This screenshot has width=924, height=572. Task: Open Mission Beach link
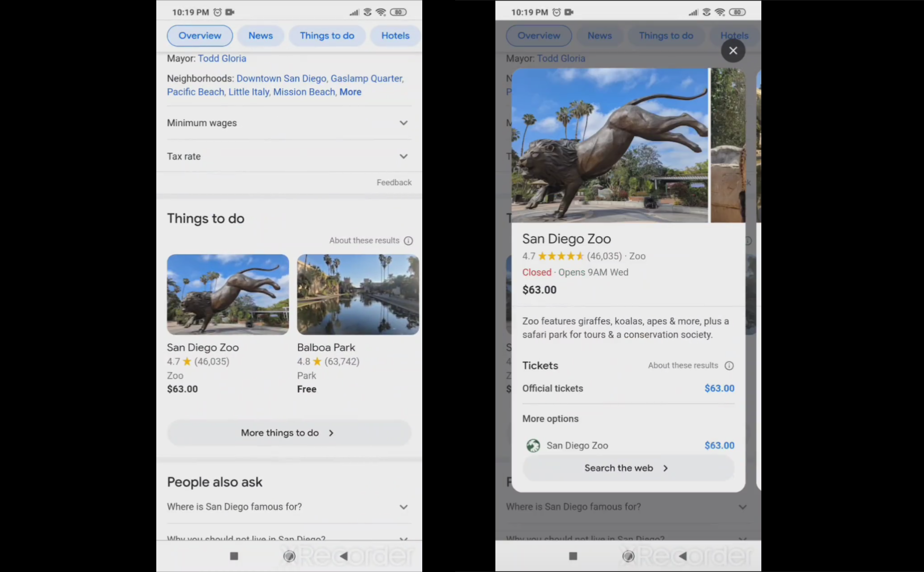point(304,92)
